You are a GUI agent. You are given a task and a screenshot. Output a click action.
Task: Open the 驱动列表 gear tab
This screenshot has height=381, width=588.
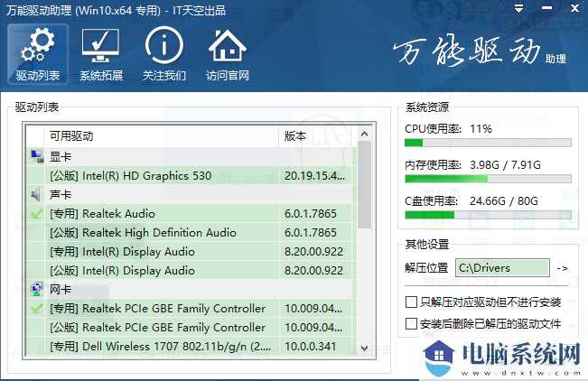38,54
